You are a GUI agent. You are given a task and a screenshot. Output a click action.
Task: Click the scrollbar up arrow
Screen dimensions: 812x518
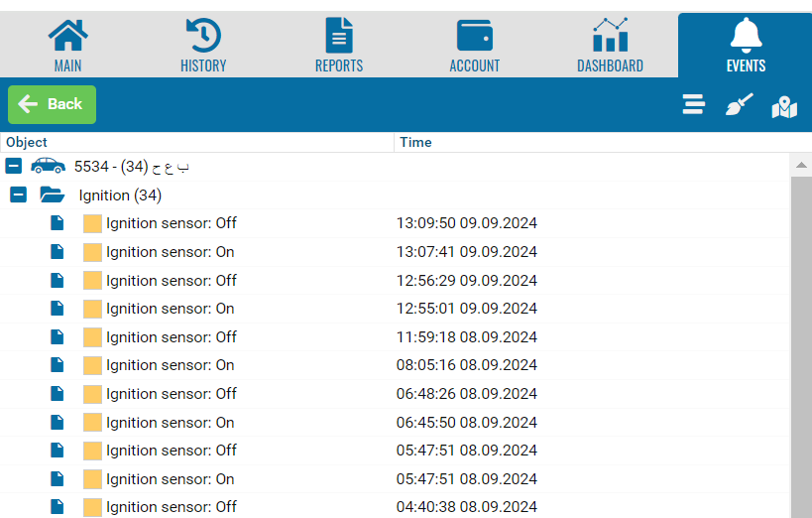[x=801, y=165]
